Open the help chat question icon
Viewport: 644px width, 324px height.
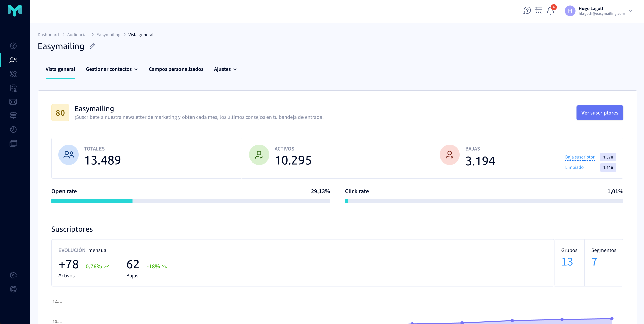coord(527,11)
